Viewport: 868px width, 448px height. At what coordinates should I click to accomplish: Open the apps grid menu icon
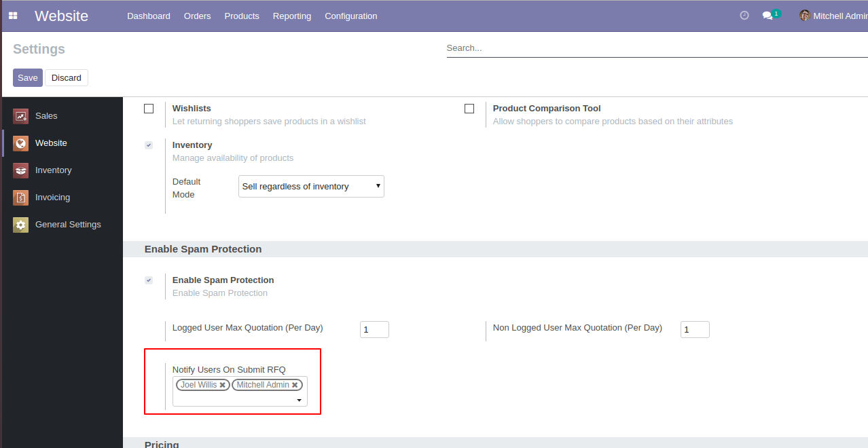tap(13, 16)
